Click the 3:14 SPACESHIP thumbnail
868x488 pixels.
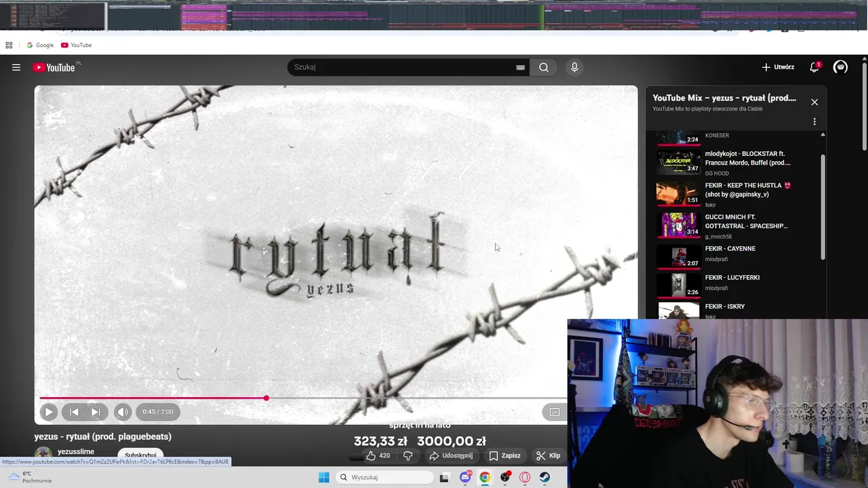pyautogui.click(x=679, y=225)
